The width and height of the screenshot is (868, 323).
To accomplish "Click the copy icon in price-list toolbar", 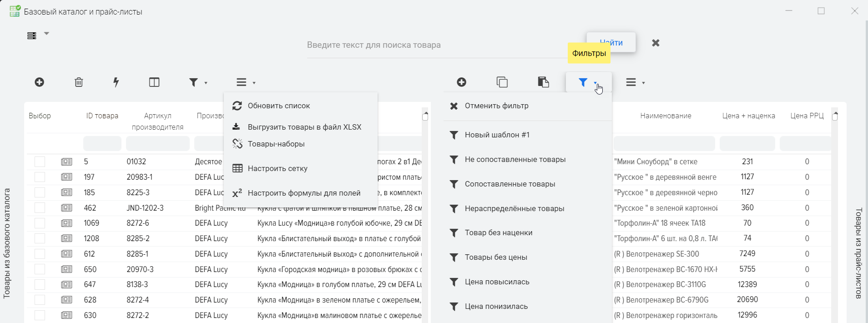I will pos(502,82).
